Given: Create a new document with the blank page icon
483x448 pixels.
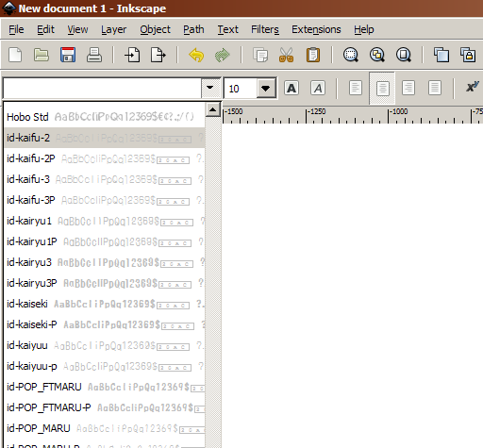Looking at the screenshot, I should pos(15,55).
